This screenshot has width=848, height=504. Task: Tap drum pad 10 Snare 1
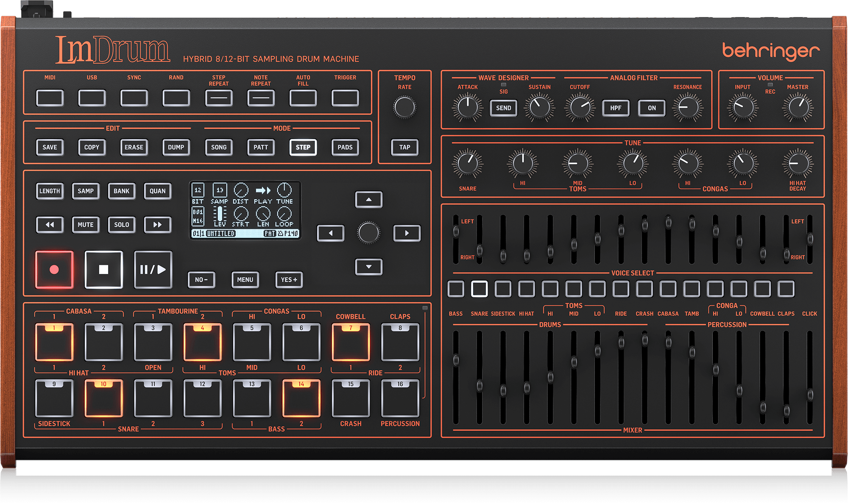tap(103, 398)
